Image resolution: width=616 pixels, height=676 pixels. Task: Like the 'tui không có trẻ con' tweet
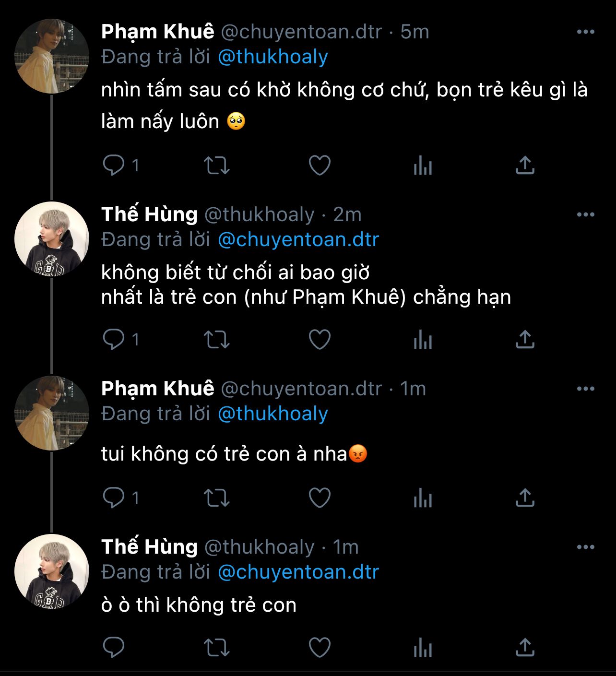(320, 498)
